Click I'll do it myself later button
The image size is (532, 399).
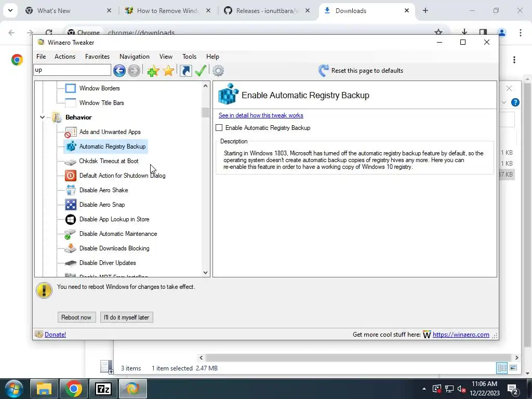[127, 317]
